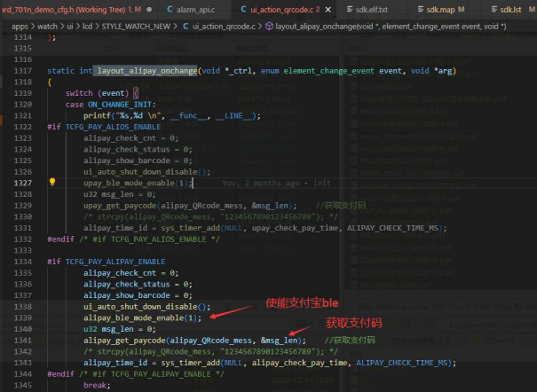Click the highlighted layout_alipay_onchange function name
The height and width of the screenshot is (392, 537).
pyautogui.click(x=147, y=71)
